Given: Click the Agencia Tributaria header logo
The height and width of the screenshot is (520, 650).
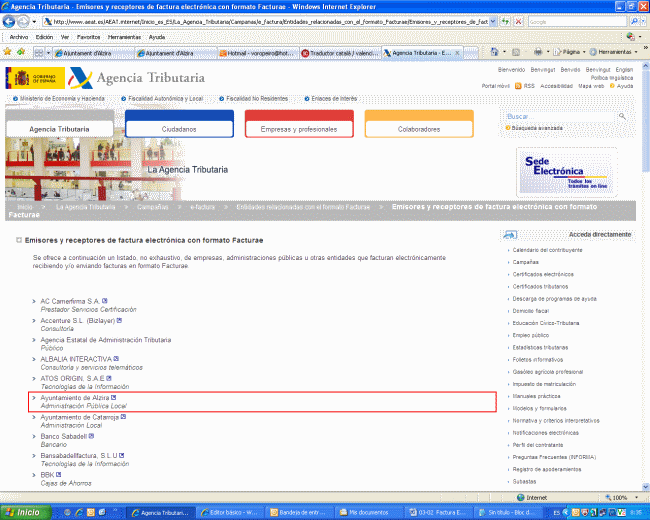Looking at the screenshot, I should pyautogui.click(x=137, y=78).
